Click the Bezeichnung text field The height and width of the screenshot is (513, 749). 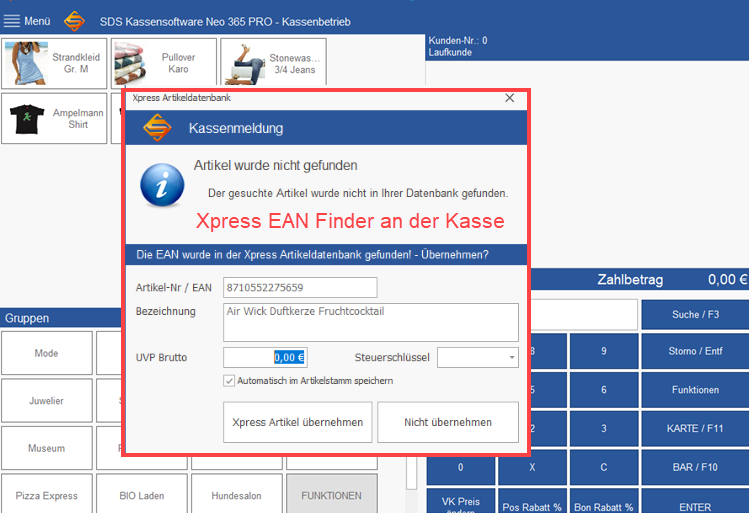(x=370, y=322)
